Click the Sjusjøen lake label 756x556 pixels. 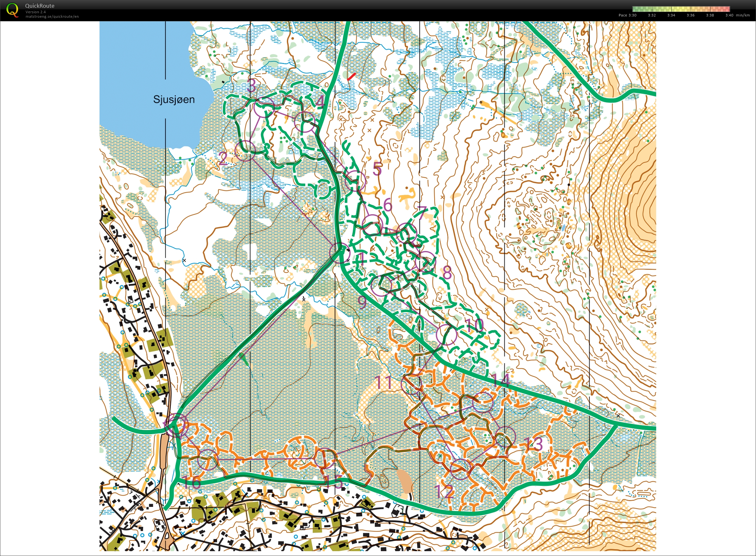pyautogui.click(x=174, y=99)
